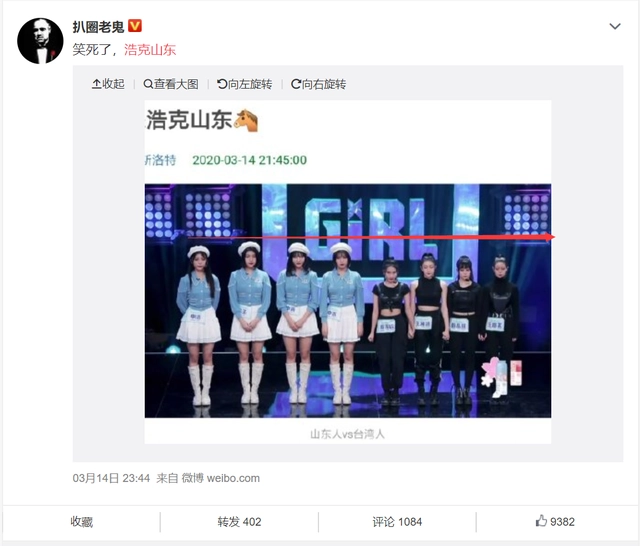Image resolution: width=640 pixels, height=546 pixels.
Task: Click the horse emoji in image title
Action: pyautogui.click(x=246, y=120)
